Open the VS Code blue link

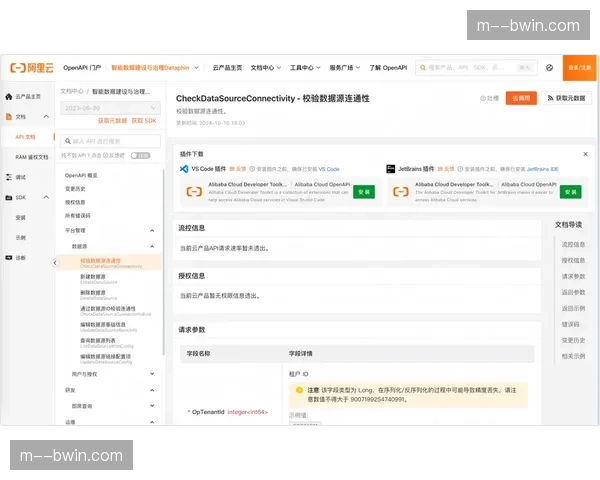coord(329,169)
